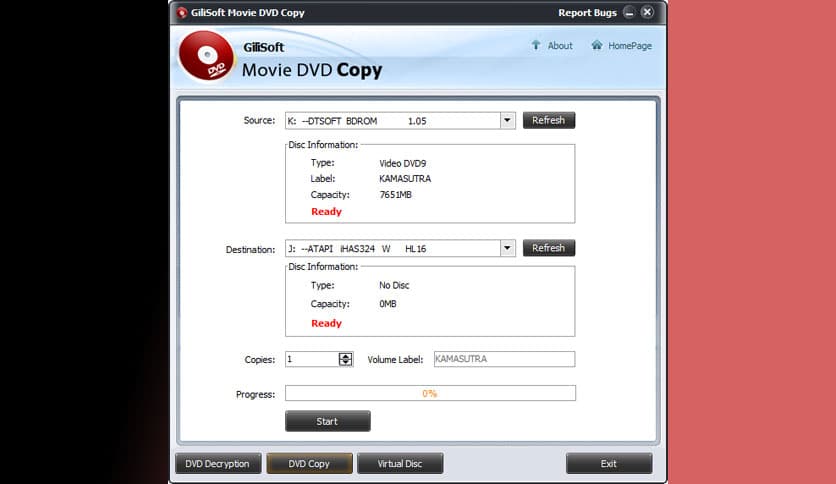Expand the Source drive dropdown arrow
Image resolution: width=836 pixels, height=484 pixels.
pos(507,120)
